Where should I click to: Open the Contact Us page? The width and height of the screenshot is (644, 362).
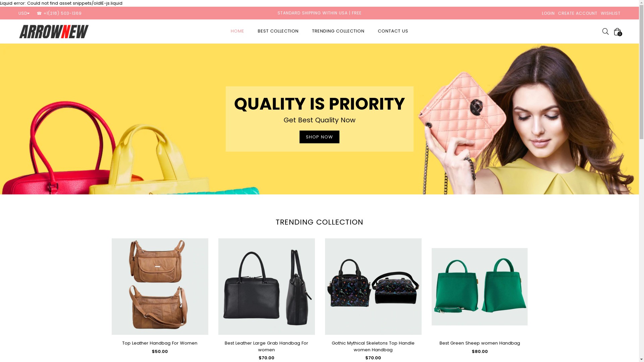[393, 31]
